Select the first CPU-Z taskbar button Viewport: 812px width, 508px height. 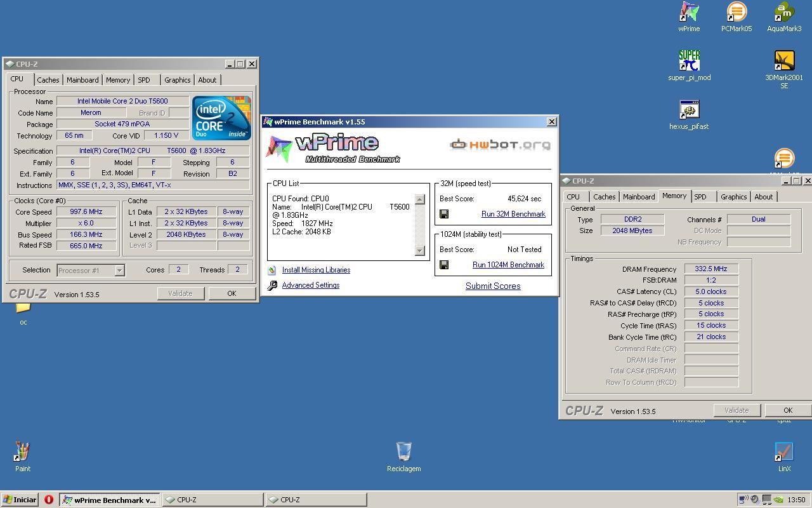point(213,500)
